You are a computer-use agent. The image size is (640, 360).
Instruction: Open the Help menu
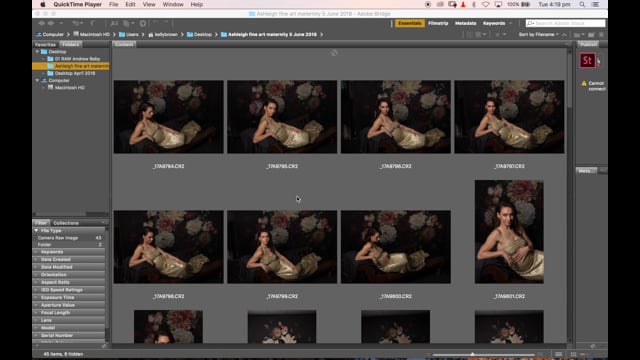(197, 4)
